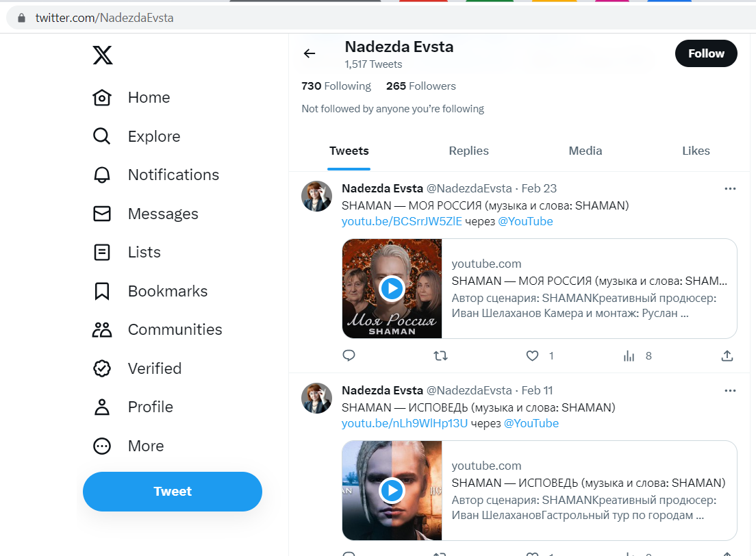Open more options on Feb 23 tweet
This screenshot has width=756, height=556.
[730, 188]
